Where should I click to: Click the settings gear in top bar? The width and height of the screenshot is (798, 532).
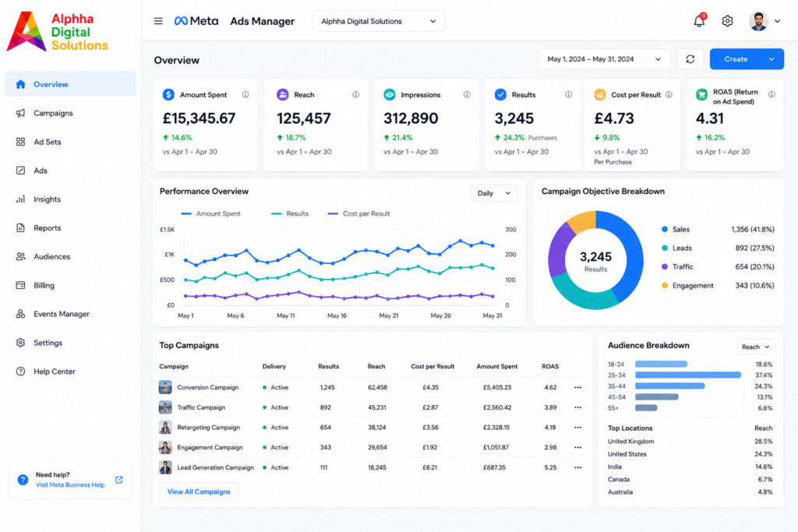(727, 21)
